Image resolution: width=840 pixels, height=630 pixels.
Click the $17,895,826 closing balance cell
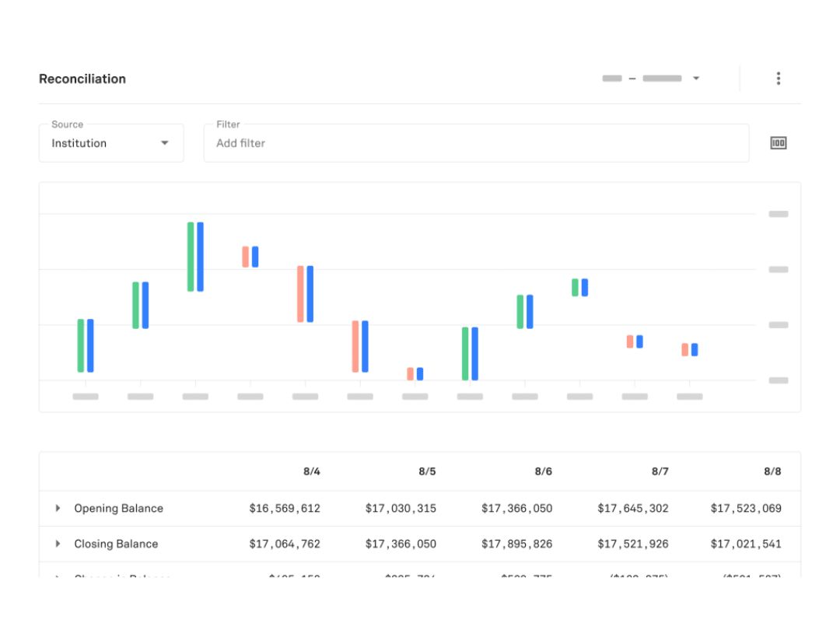pos(516,544)
